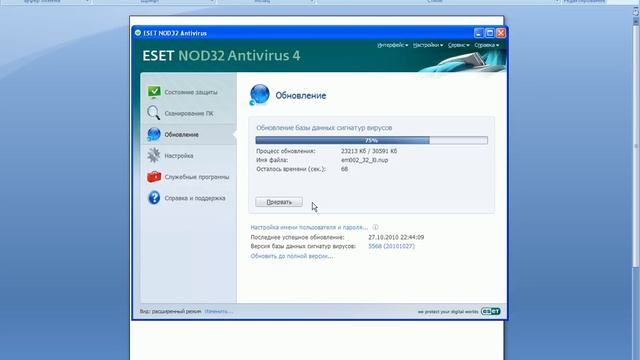Click the Прервать button to stop update
Screen dimensions: 640x360
(x=279, y=202)
